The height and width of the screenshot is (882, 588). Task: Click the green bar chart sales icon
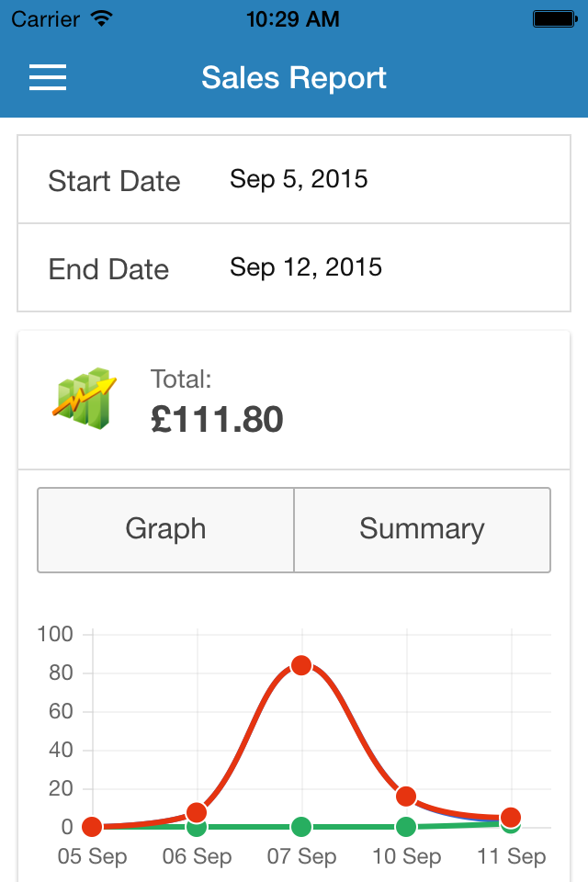point(85,399)
